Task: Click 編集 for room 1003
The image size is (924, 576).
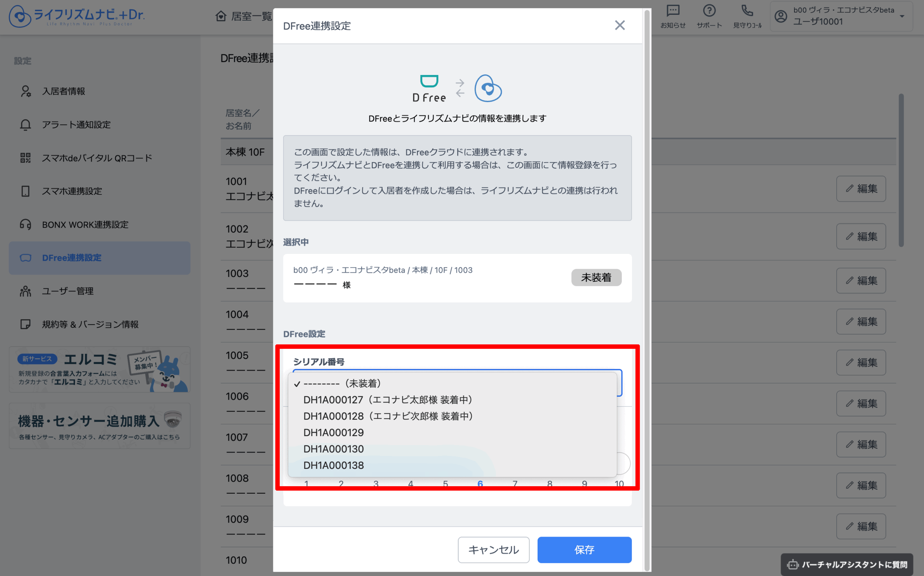Action: point(861,280)
